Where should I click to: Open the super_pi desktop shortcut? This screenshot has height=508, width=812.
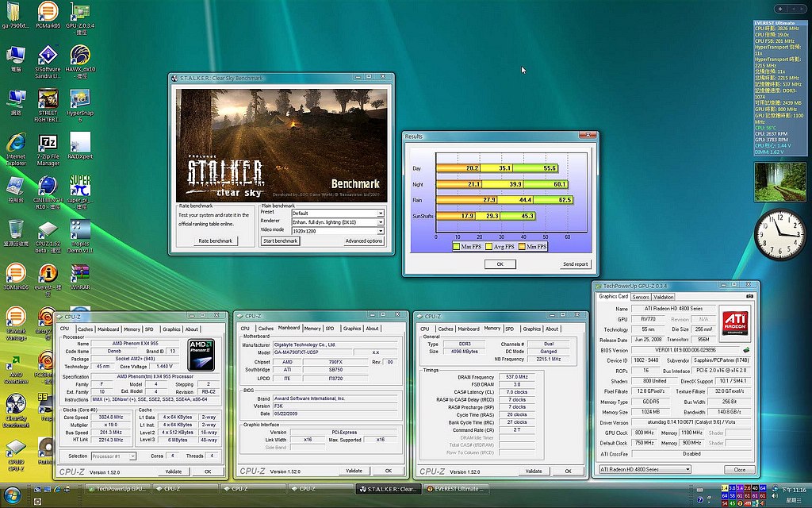(80, 193)
